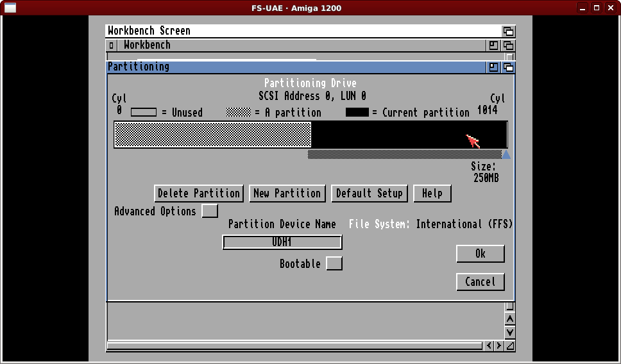The height and width of the screenshot is (364, 621).
Task: Click the Workbench horizontal scrollbar
Action: tap(295, 346)
